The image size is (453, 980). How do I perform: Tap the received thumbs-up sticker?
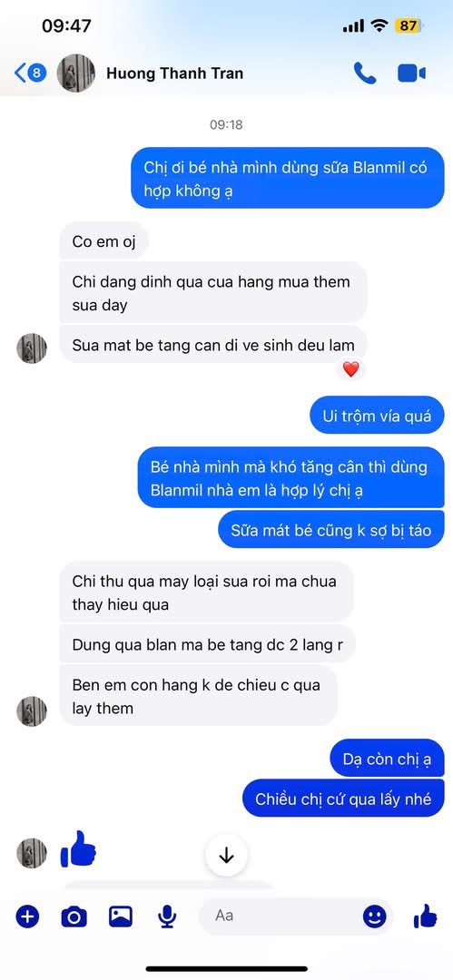click(x=78, y=848)
